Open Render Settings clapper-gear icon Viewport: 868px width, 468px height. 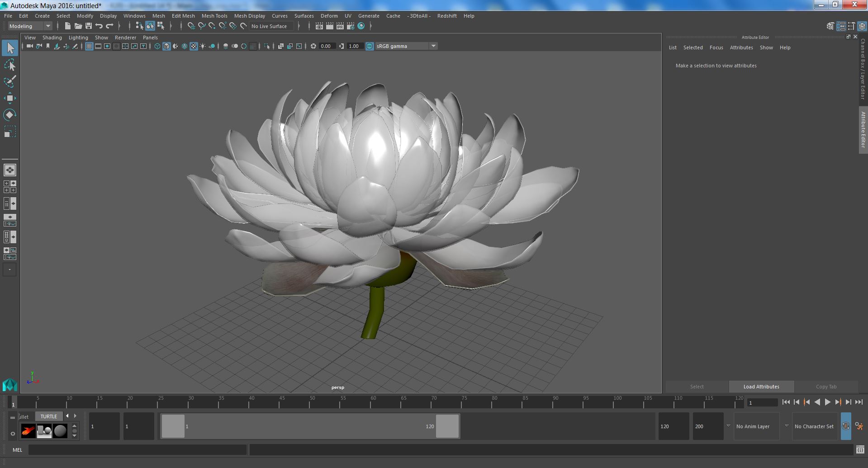351,26
